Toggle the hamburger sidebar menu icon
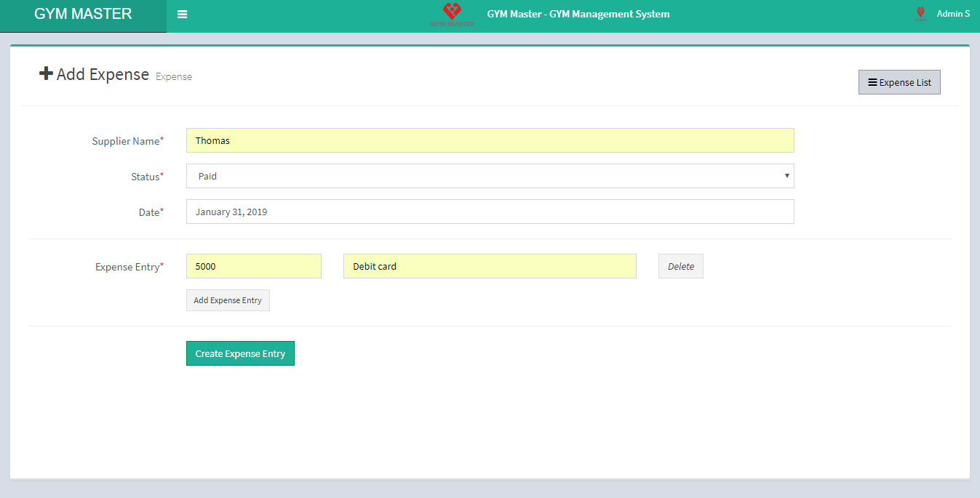 click(x=182, y=15)
